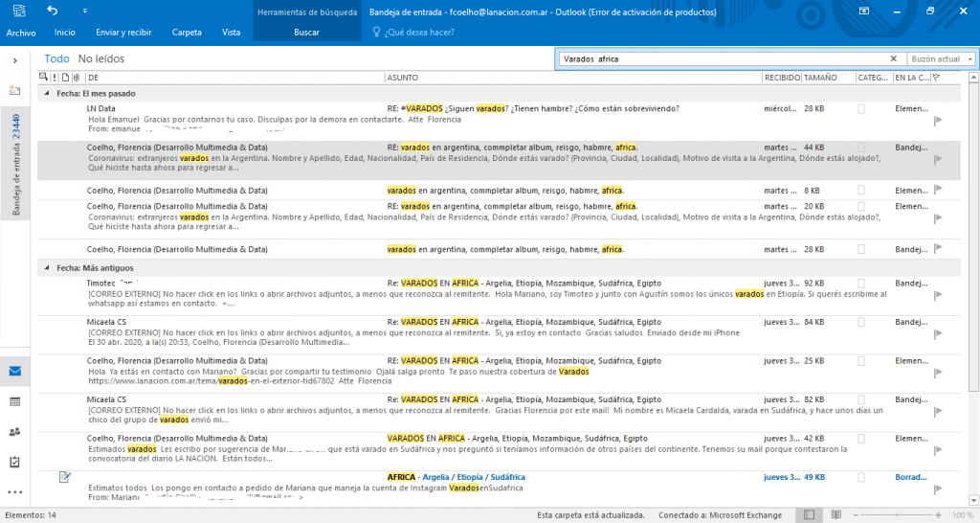Screen dimensions: 980x523
Task: Toggle category box on the 25 KB Coelho reply
Action: (860, 361)
